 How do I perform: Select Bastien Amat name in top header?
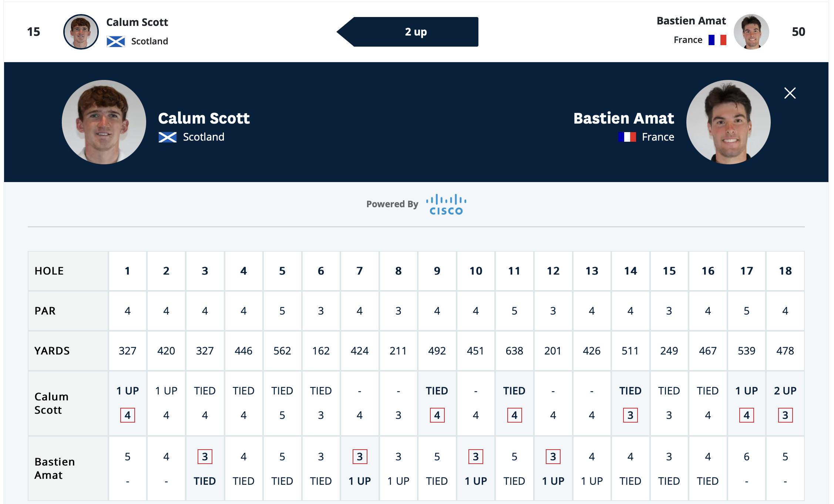[x=691, y=21]
